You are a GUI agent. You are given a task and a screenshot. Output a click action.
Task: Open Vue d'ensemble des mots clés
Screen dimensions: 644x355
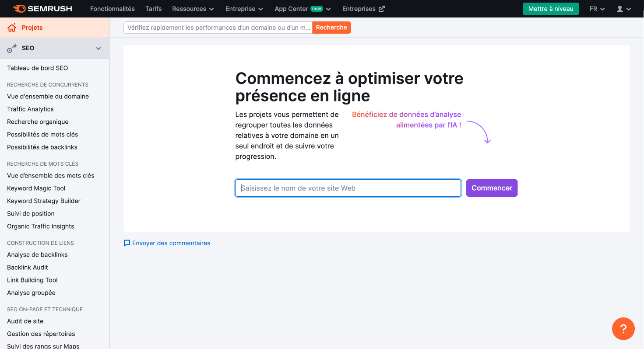click(x=51, y=176)
